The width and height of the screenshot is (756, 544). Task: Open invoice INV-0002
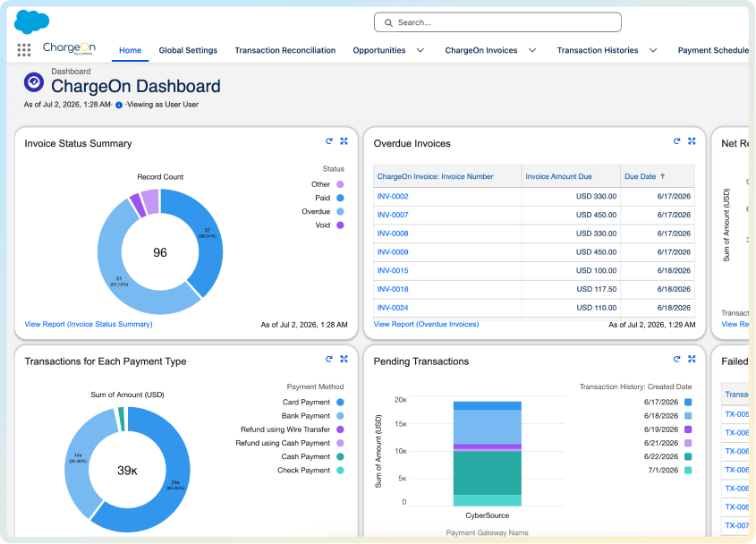pyautogui.click(x=393, y=196)
